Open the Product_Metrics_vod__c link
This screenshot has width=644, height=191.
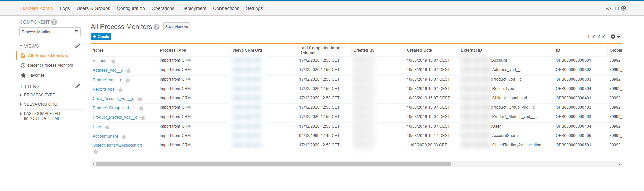pos(115,117)
